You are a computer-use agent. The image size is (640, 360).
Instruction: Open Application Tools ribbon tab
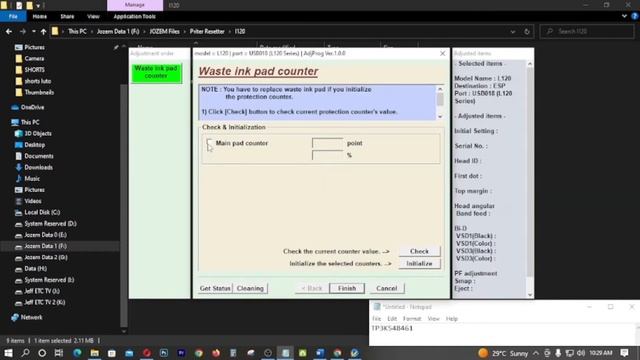coord(135,16)
